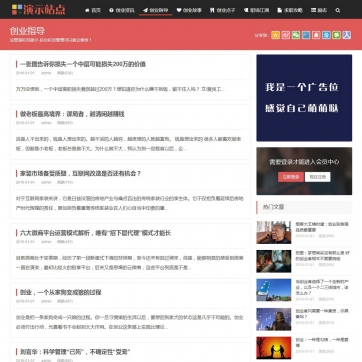The height and width of the screenshot is (362, 362).
Task: Click the 演示站点 site logo
Action: tap(39, 9)
